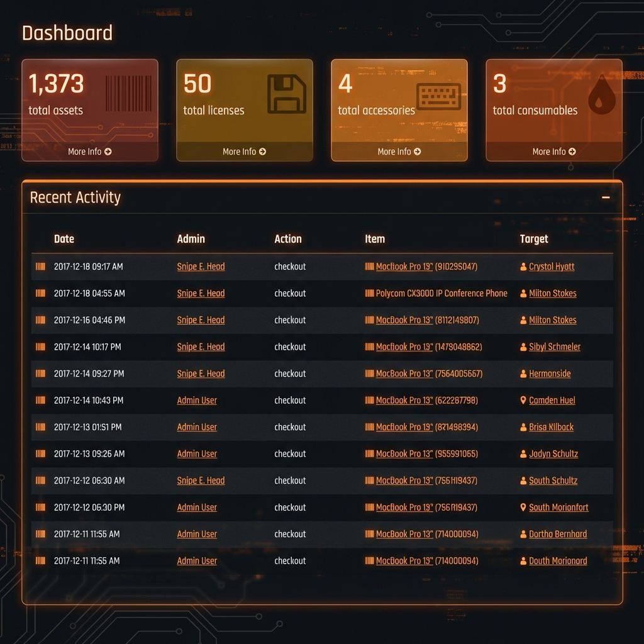Click the barcode icon beside the first activity row
This screenshot has height=644, width=644.
click(x=40, y=266)
